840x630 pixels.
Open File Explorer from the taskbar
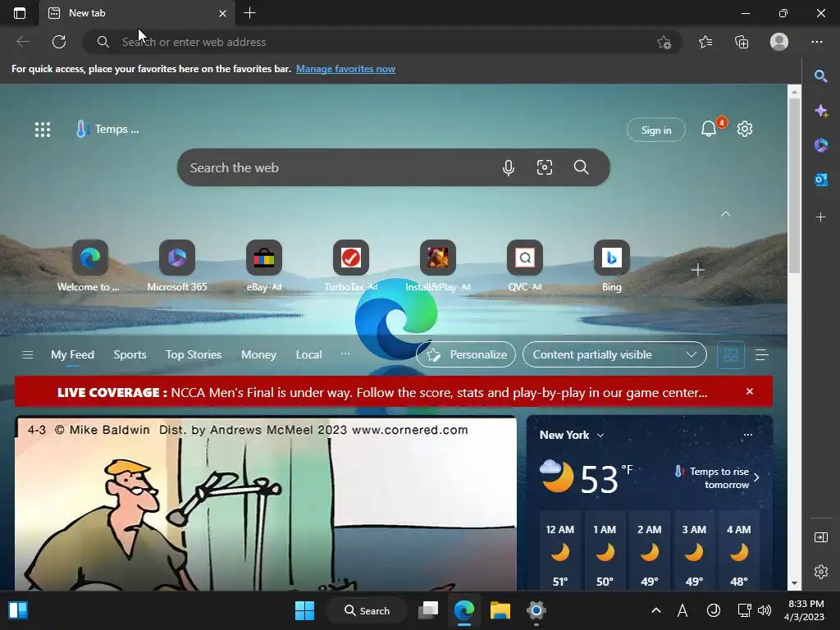(x=500, y=610)
